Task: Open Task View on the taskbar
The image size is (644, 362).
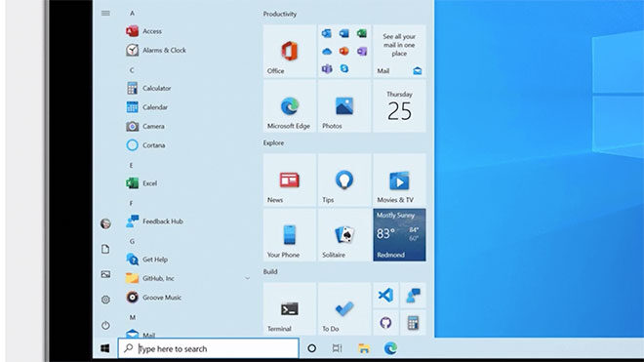Action: click(337, 348)
